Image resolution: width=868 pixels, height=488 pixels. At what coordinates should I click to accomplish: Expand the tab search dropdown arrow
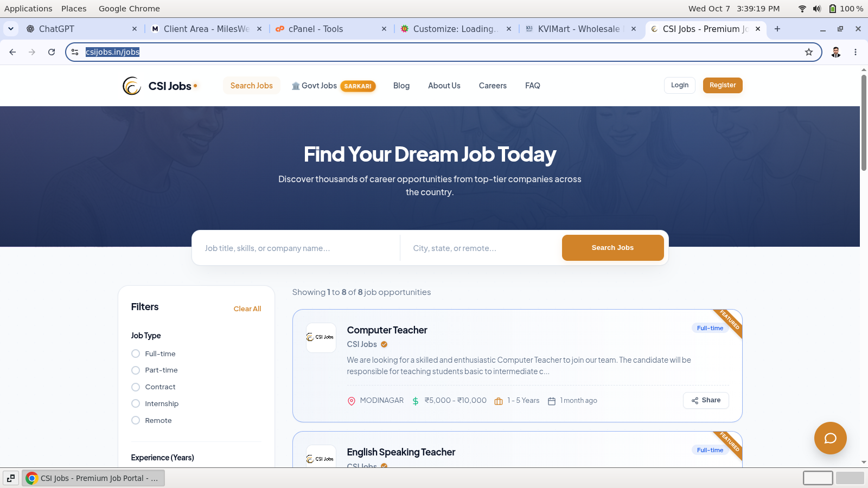tap(11, 29)
